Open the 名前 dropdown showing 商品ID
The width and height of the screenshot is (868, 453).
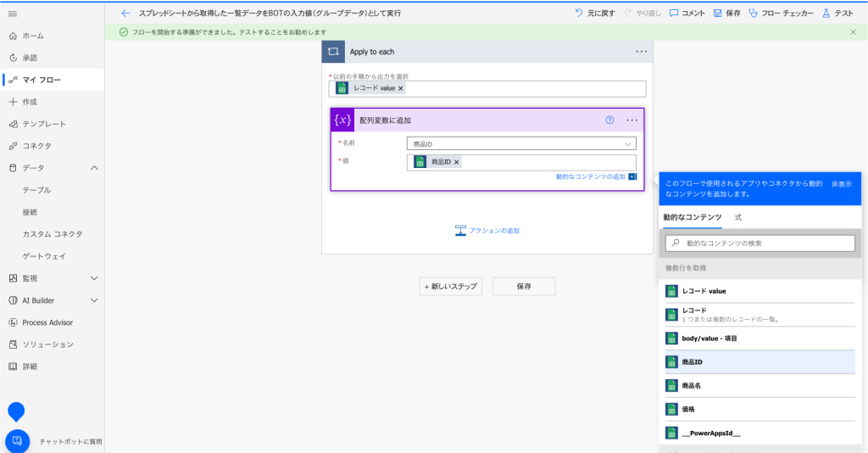(521, 144)
